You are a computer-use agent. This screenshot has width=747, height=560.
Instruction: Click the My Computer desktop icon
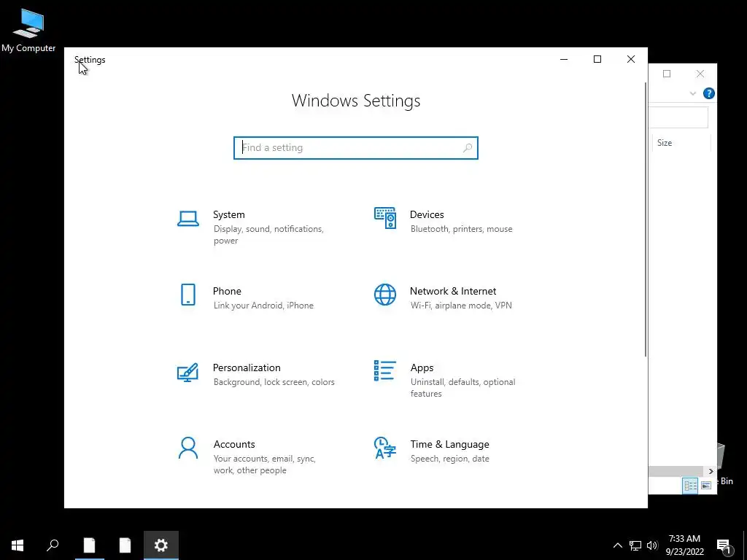tap(28, 30)
